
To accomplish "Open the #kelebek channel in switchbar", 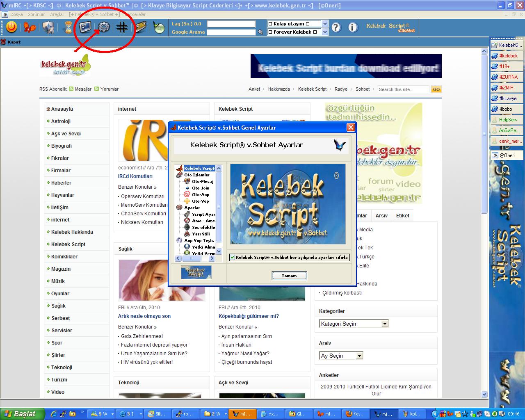I will 507,56.
